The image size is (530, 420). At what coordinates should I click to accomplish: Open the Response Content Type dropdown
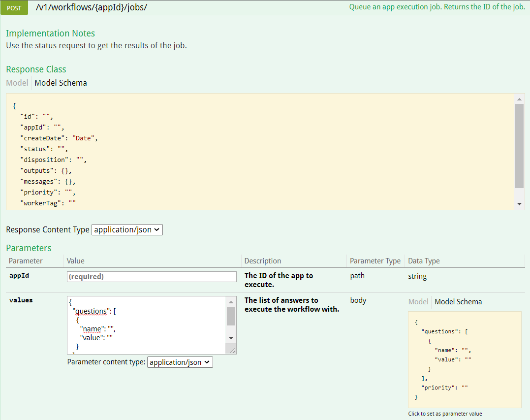[127, 229]
